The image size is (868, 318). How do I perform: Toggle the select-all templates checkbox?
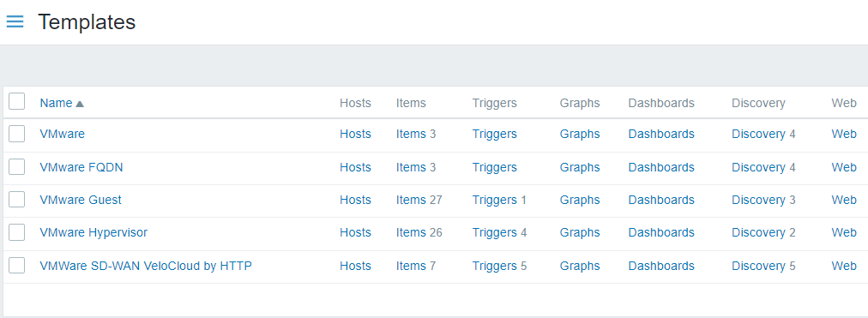tap(16, 102)
